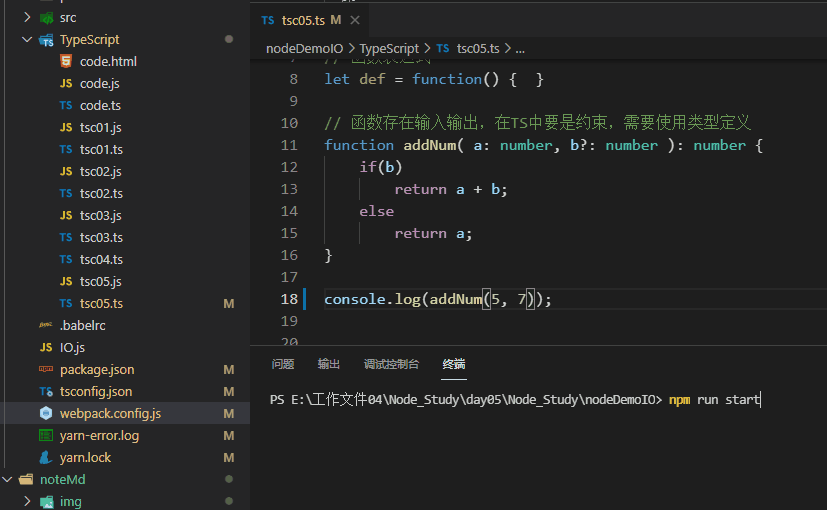This screenshot has width=827, height=510.
Task: Expand the img folder chevron
Action: click(27, 501)
